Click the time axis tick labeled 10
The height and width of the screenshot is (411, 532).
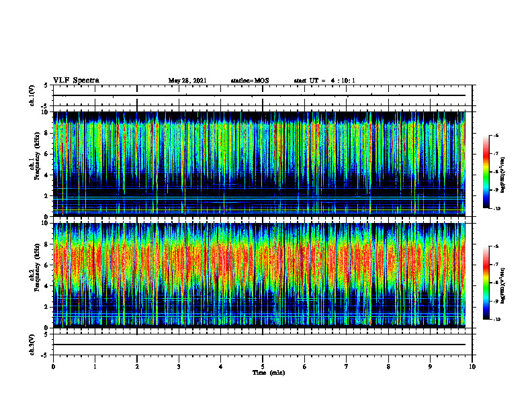[472, 367]
